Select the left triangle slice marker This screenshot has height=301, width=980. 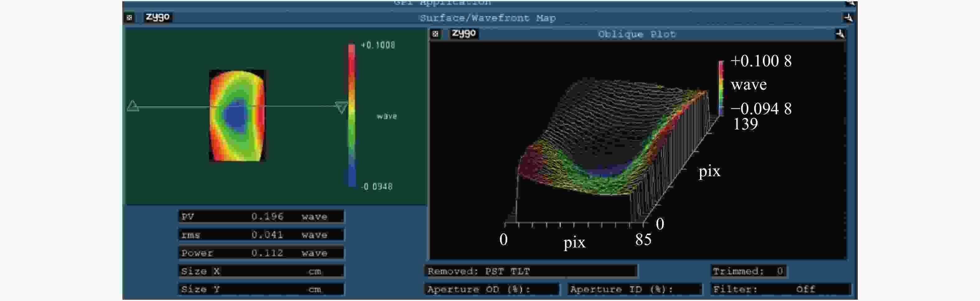[133, 106]
